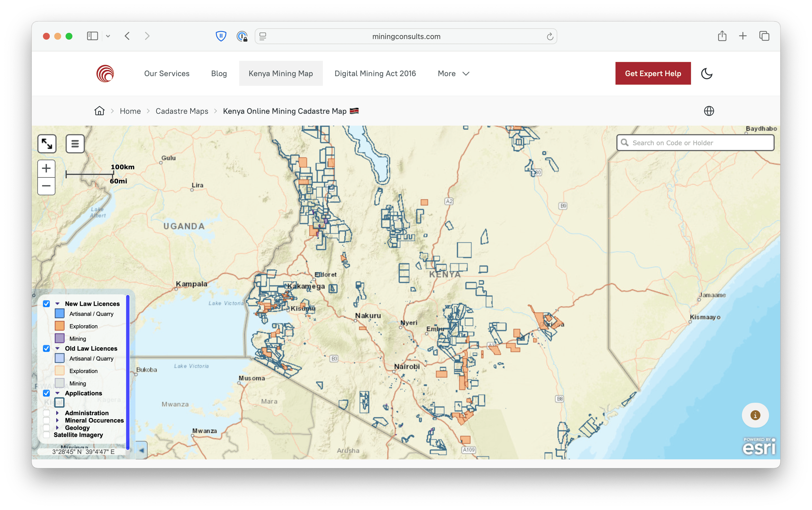Click the Applications outline swatch

(x=59, y=402)
